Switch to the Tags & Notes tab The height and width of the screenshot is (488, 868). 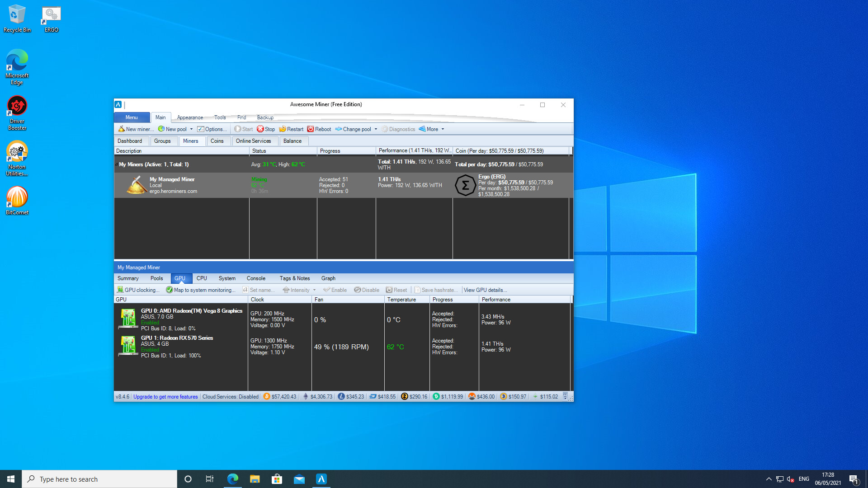tap(295, 278)
